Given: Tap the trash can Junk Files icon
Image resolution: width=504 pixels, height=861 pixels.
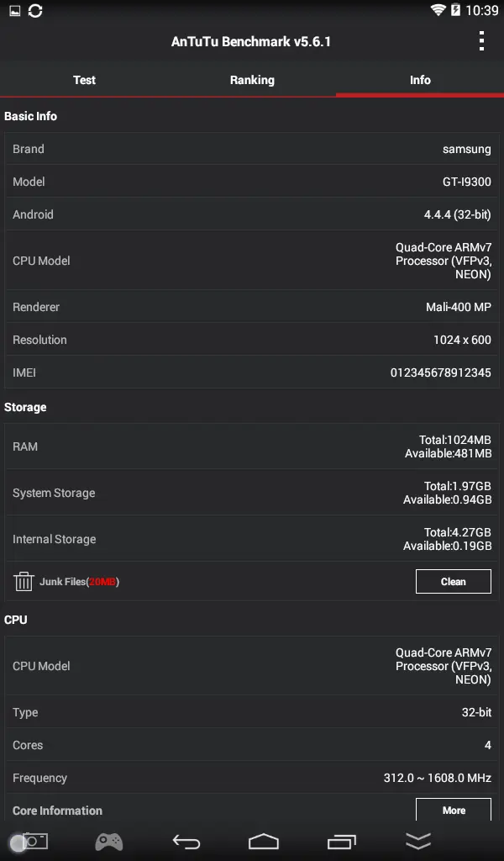Looking at the screenshot, I should (x=24, y=581).
